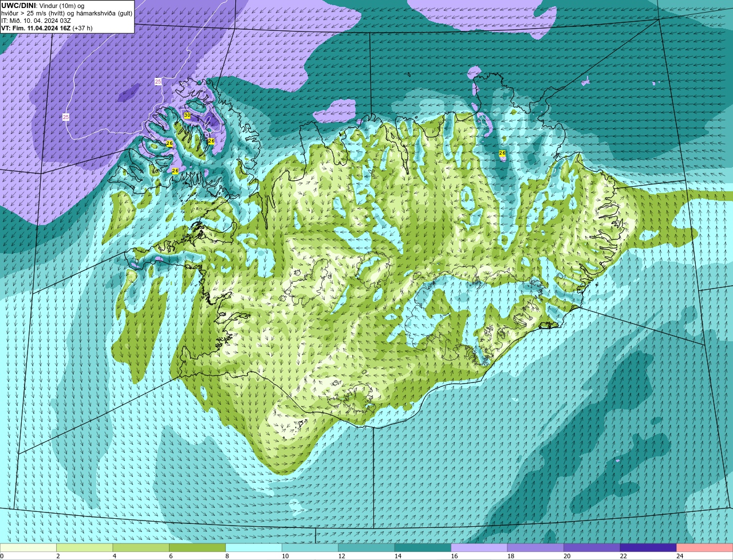Click the legend scale label 14
The image size is (733, 560).
(397, 556)
